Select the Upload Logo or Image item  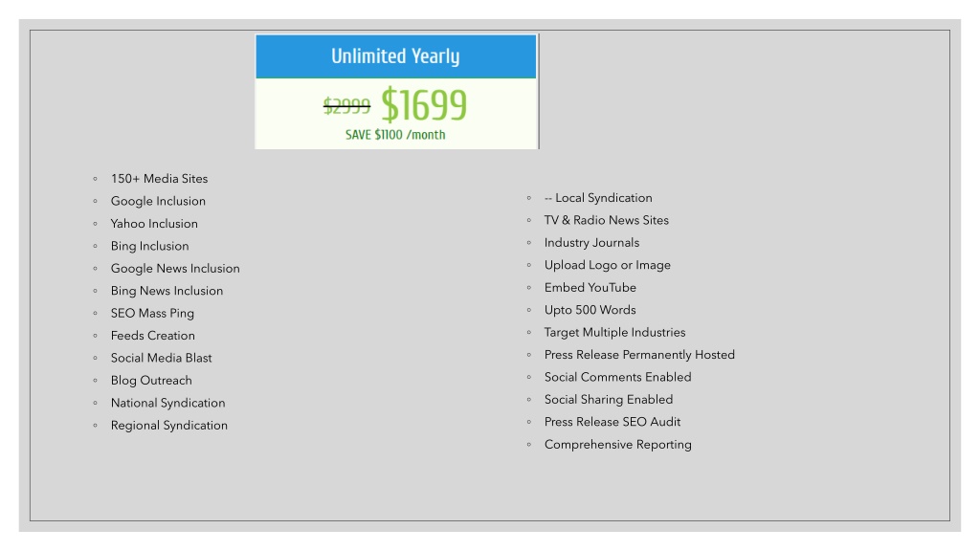click(x=608, y=265)
